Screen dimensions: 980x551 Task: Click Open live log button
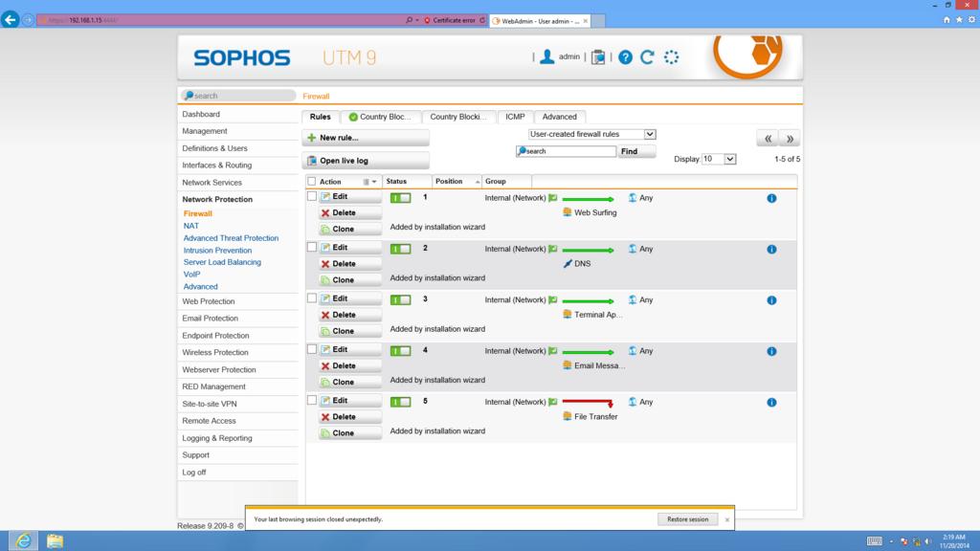coord(366,161)
